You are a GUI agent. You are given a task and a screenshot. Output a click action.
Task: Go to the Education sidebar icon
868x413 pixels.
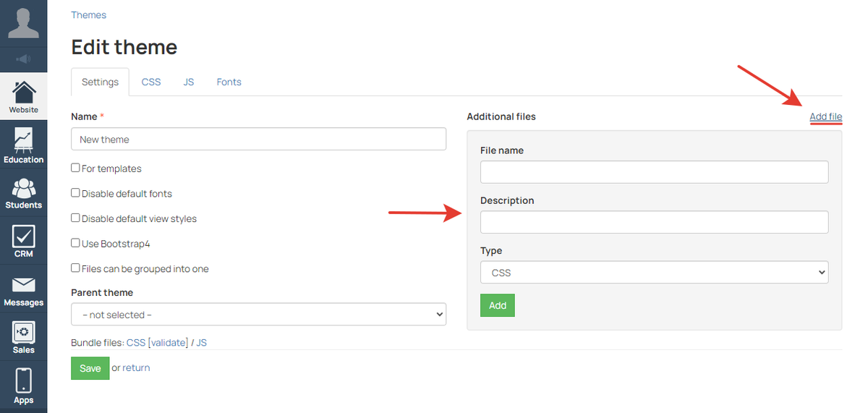point(23,145)
